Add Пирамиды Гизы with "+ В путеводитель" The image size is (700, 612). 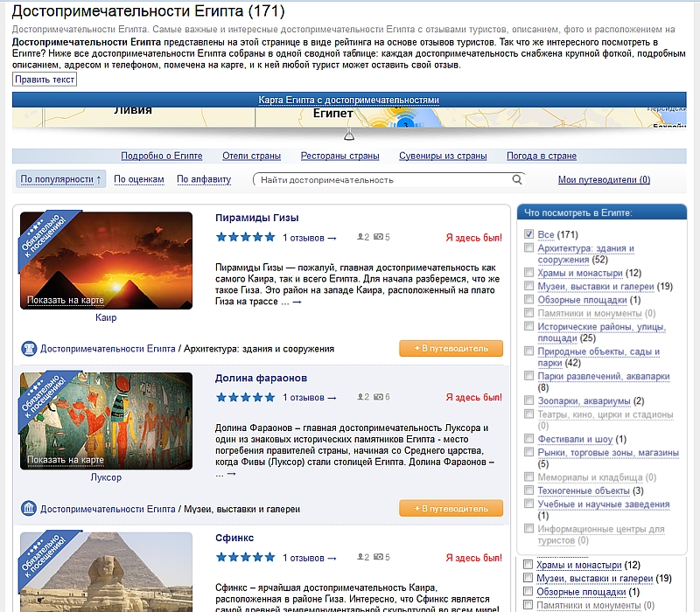pyautogui.click(x=451, y=348)
